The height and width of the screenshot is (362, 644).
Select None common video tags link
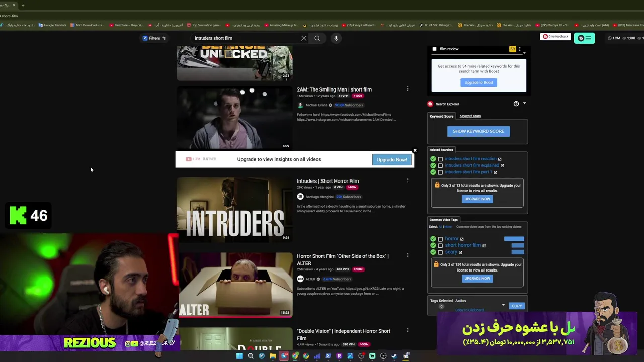(448, 227)
